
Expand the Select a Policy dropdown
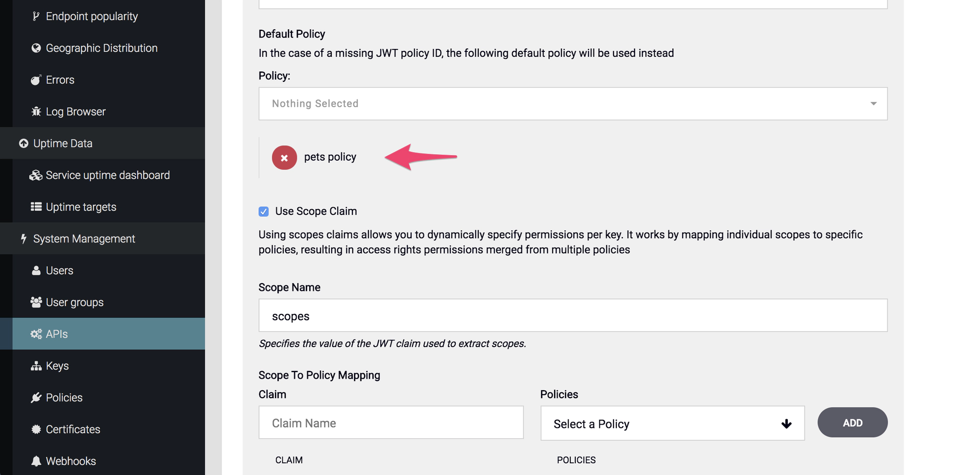672,424
